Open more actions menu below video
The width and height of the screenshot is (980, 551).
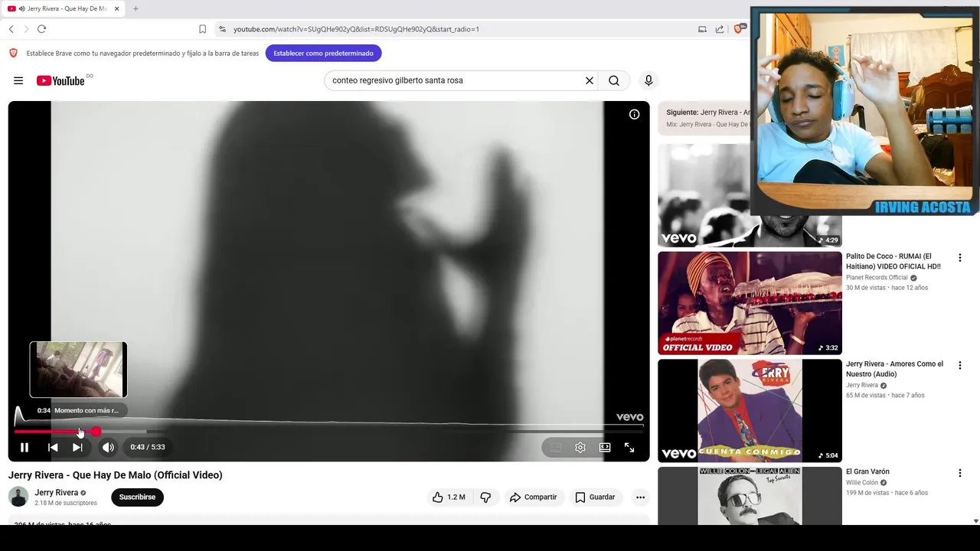[640, 497]
